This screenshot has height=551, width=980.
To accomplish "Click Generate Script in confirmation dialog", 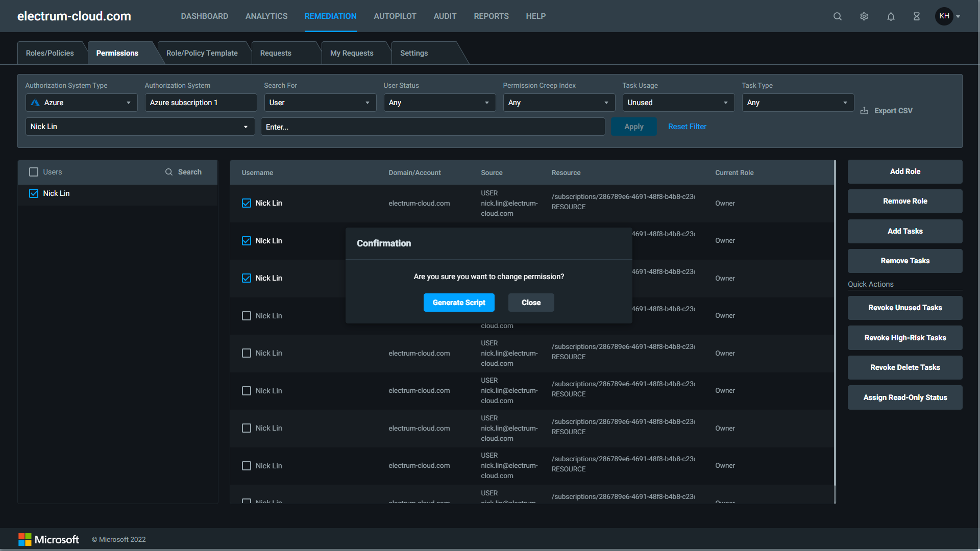I will [459, 303].
